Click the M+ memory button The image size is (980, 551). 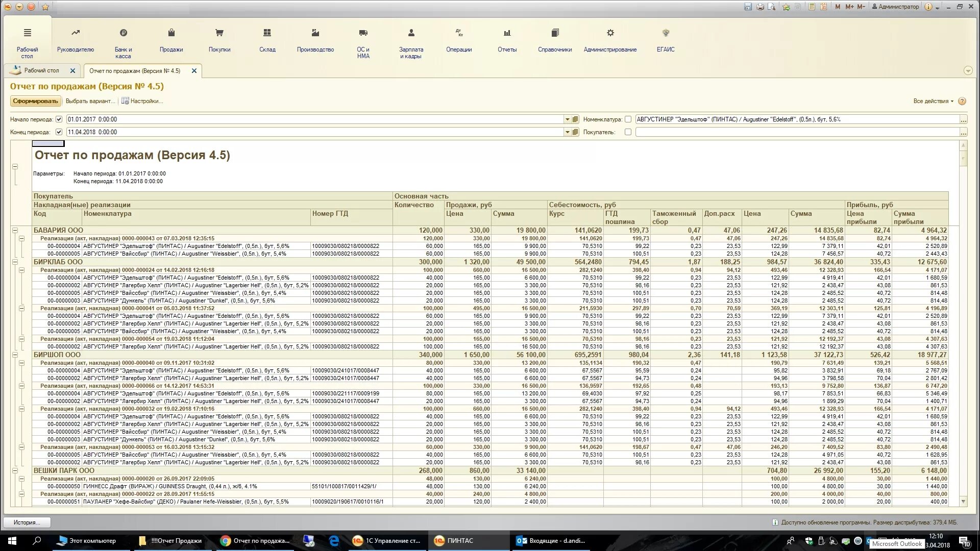click(x=849, y=7)
